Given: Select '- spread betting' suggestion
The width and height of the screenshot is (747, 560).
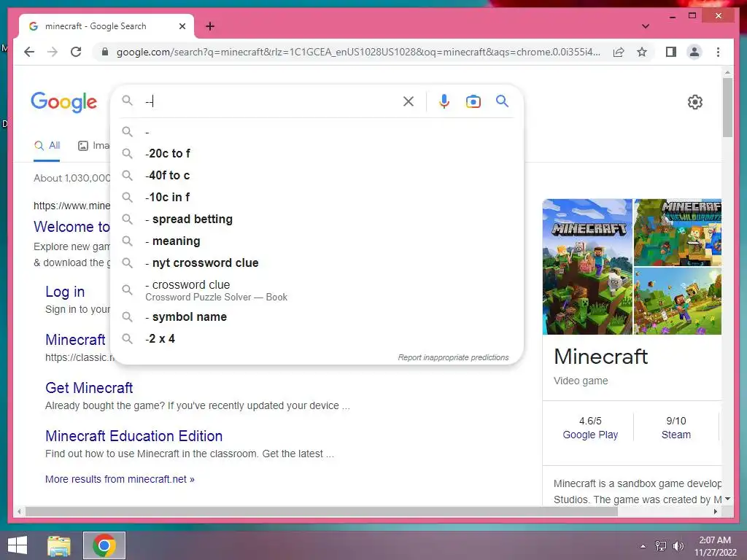Looking at the screenshot, I should click(x=317, y=219).
